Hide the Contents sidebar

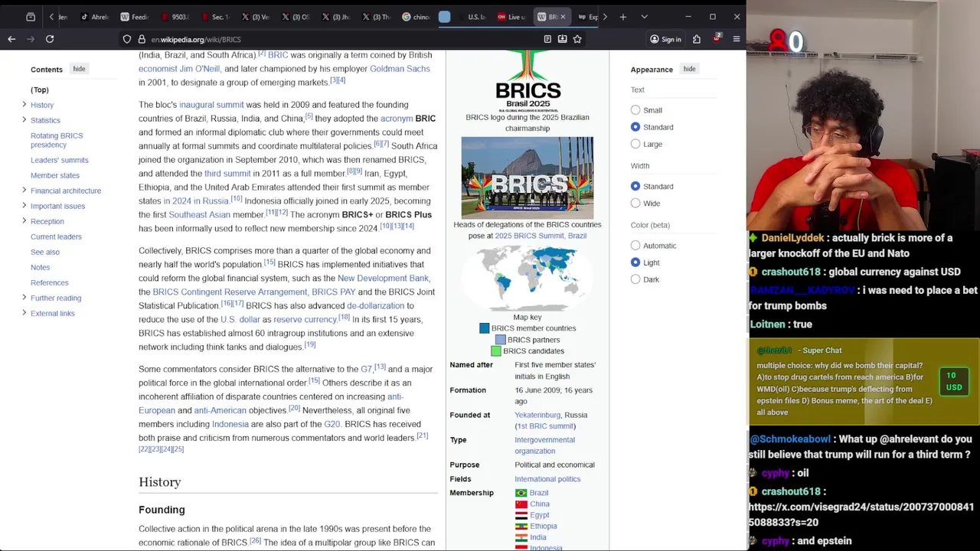[79, 69]
